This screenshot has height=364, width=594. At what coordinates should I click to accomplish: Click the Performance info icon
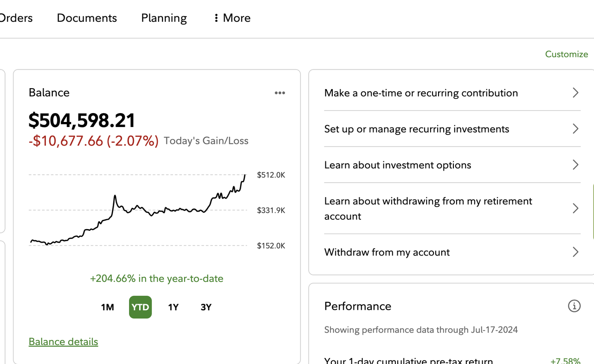tap(574, 306)
